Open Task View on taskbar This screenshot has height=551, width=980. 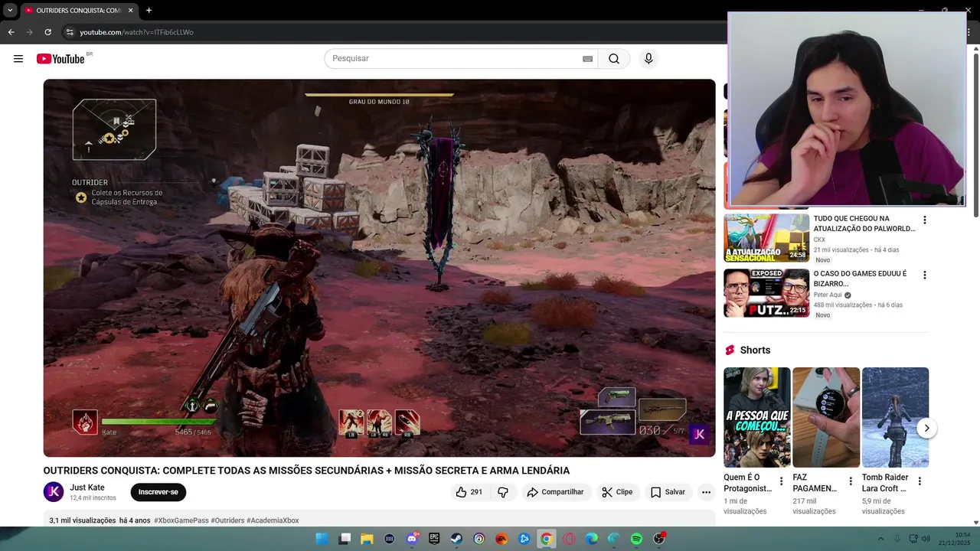(x=345, y=539)
